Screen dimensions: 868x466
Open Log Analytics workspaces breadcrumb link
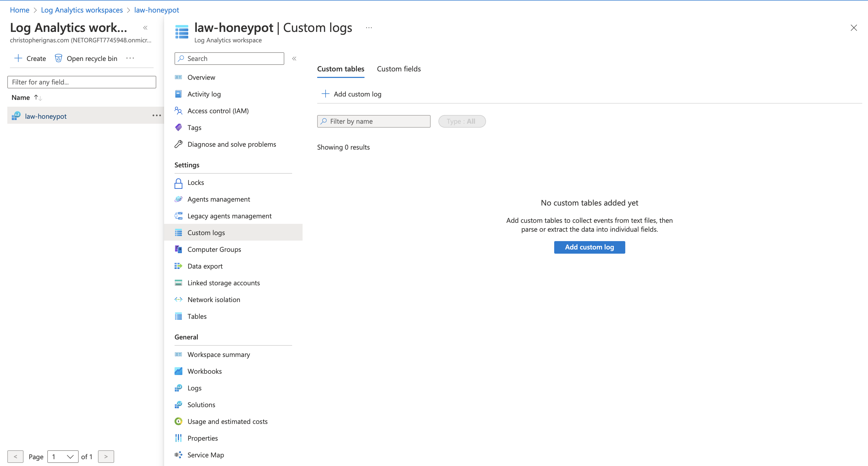click(x=82, y=10)
